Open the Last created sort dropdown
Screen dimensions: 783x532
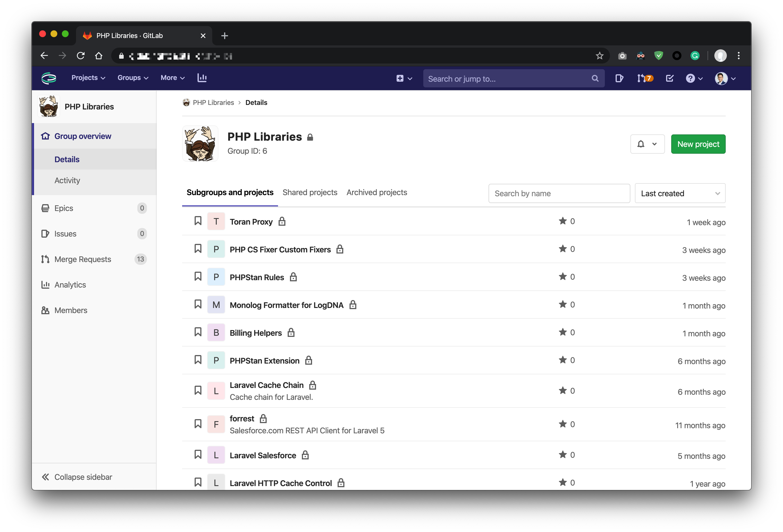[x=680, y=193]
